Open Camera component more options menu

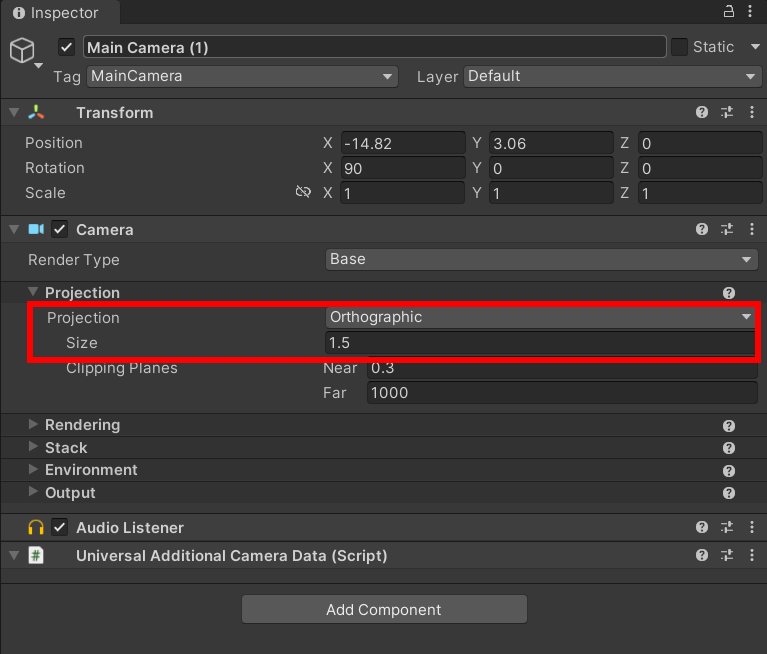coord(752,229)
